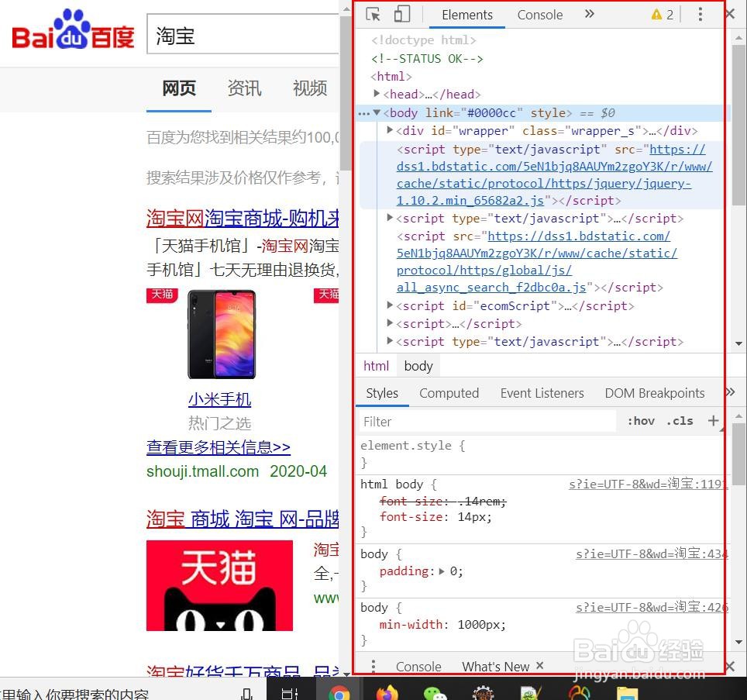The height and width of the screenshot is (700, 747).
Task: Collapse the body element node
Action: (x=377, y=112)
